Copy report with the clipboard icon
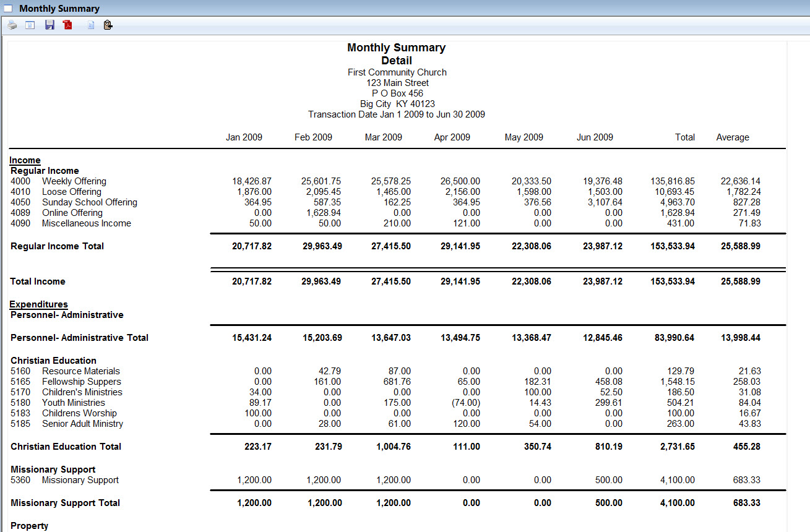 [108, 25]
